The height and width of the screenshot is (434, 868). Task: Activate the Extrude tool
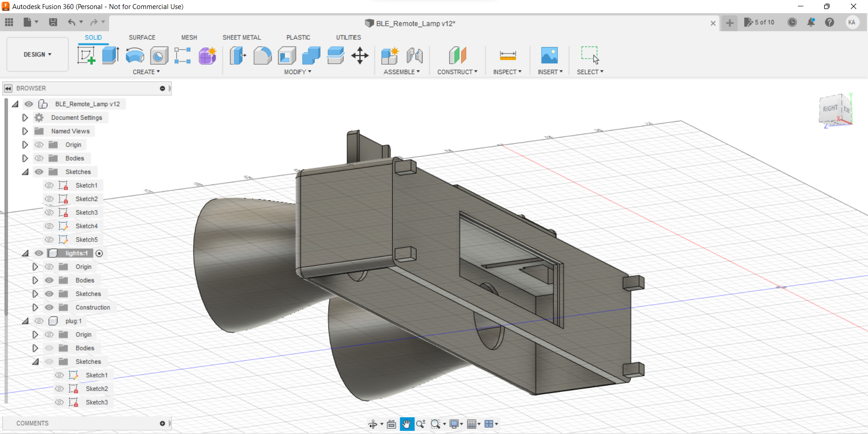point(110,55)
